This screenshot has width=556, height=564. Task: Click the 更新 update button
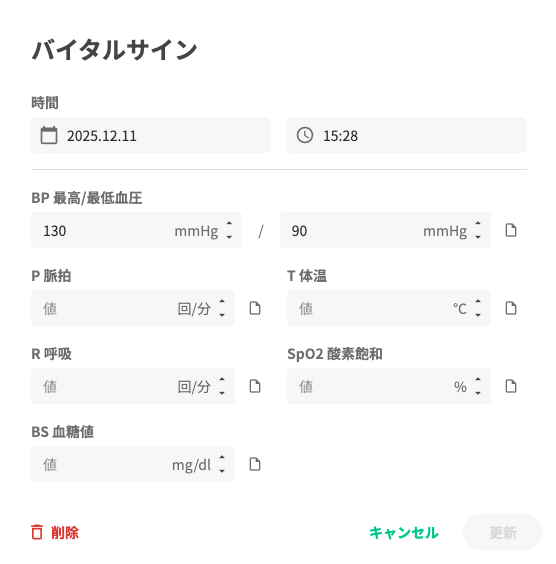[503, 532]
